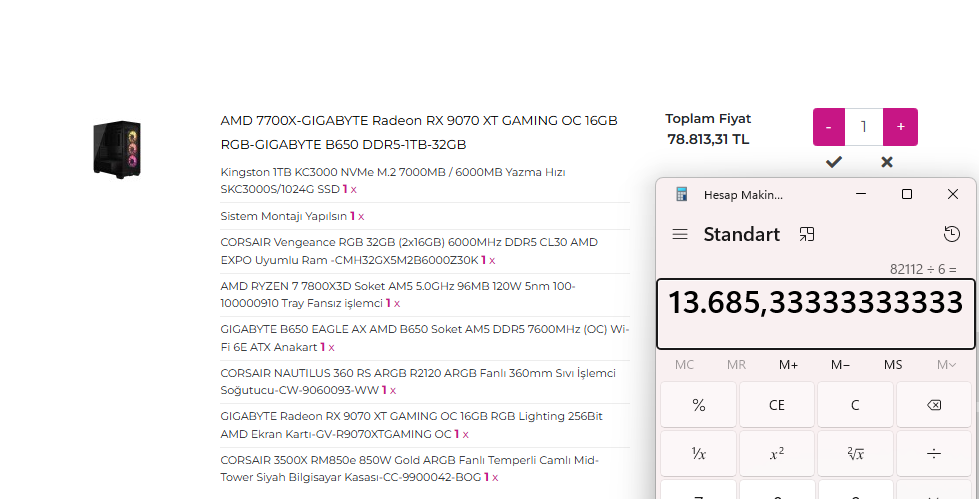Remove Kingston 1TB KC3000 SSD via x
This screenshot has width=979, height=499.
point(353,189)
